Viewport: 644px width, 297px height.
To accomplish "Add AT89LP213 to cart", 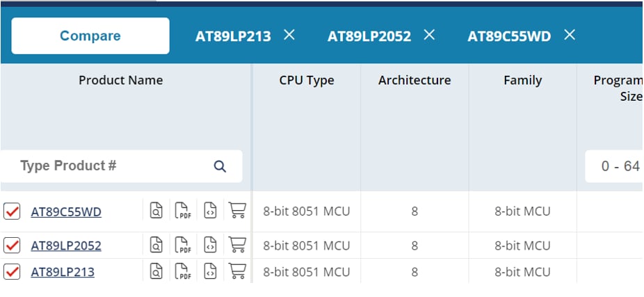I will tap(237, 272).
